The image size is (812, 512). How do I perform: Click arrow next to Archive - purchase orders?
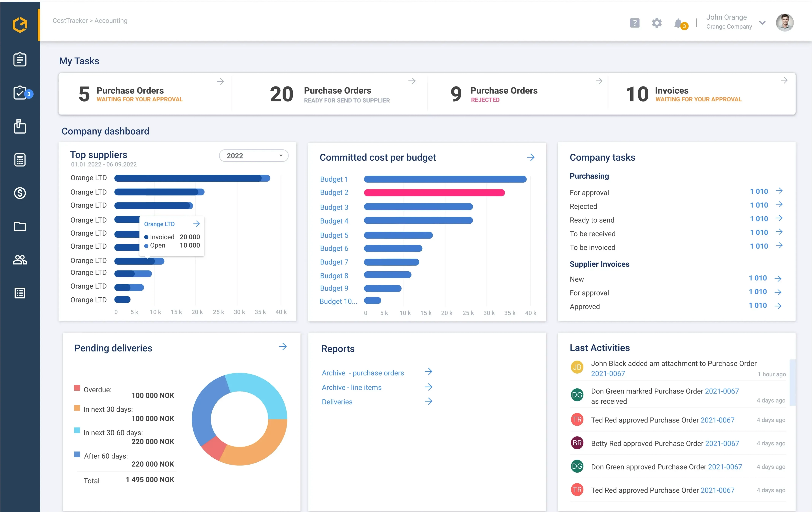(428, 372)
